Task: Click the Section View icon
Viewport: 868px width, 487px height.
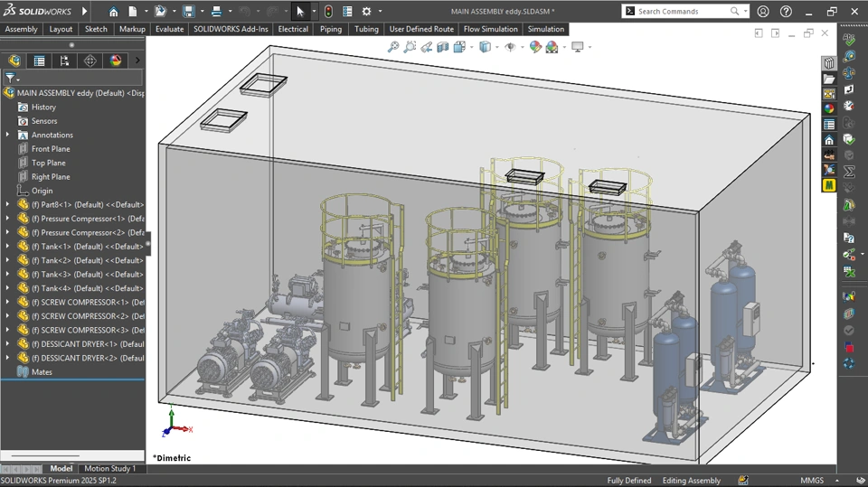Action: tap(444, 47)
